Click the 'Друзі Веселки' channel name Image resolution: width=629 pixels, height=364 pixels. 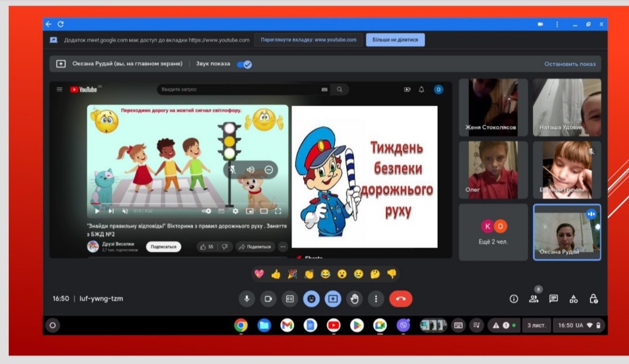coord(118,244)
